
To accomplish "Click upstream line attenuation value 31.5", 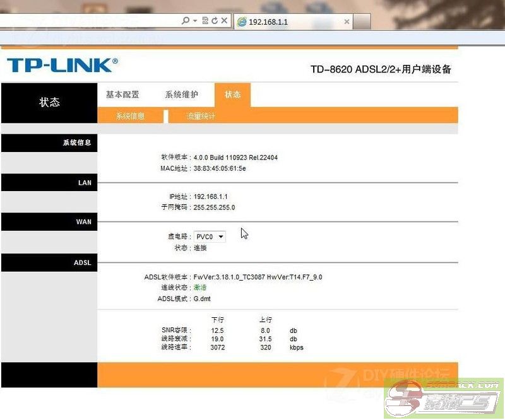I will coord(265,339).
